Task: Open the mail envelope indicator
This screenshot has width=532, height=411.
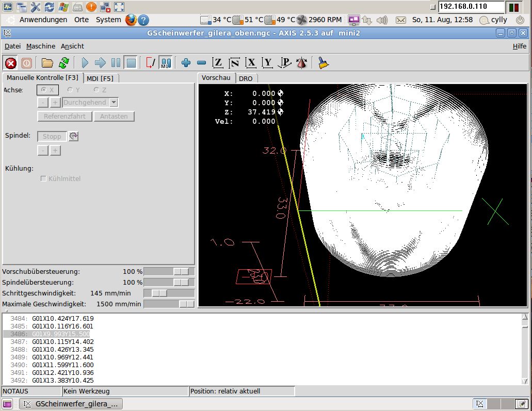Action: (401, 20)
